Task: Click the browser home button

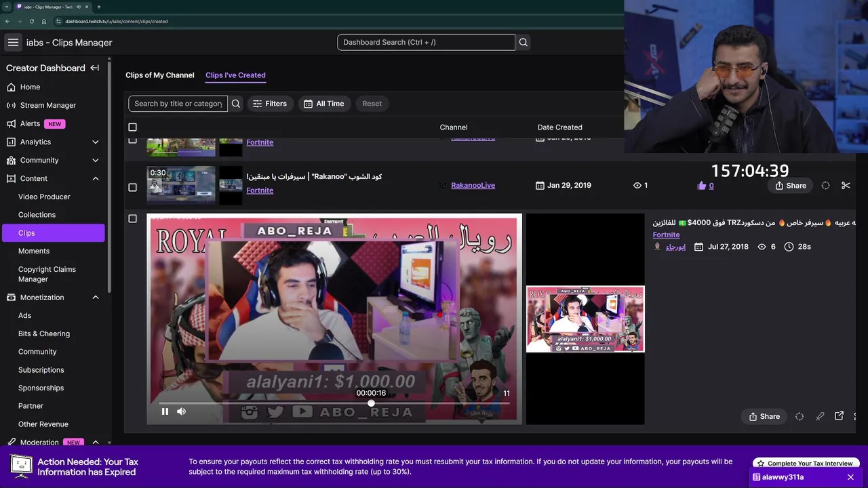Action: (44, 21)
